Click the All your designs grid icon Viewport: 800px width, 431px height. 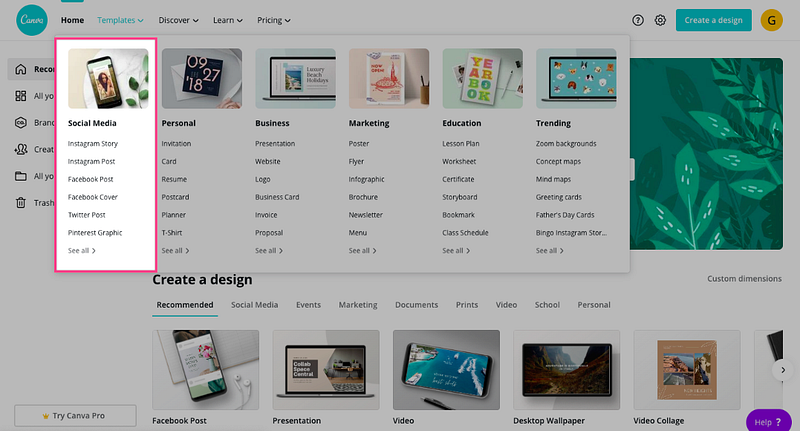click(x=20, y=96)
